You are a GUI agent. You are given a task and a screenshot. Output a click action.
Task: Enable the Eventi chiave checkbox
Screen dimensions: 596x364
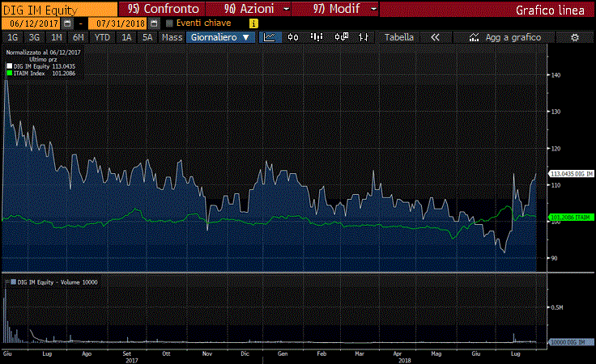(169, 23)
